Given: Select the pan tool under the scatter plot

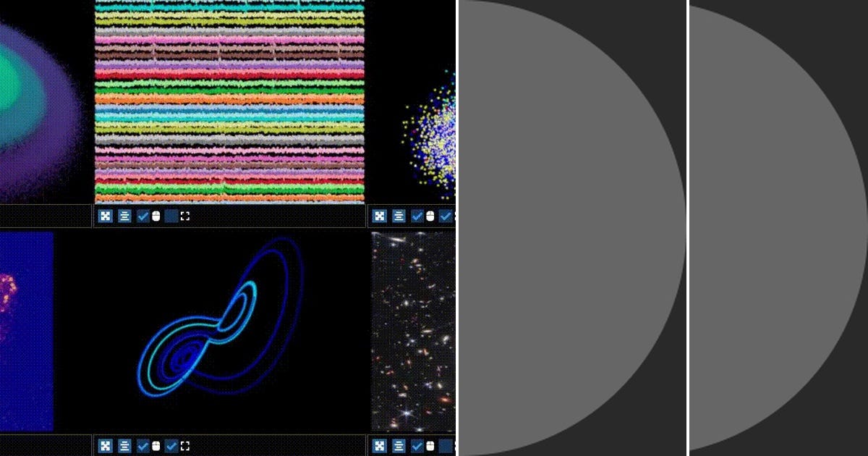Looking at the screenshot, I should click(x=380, y=215).
